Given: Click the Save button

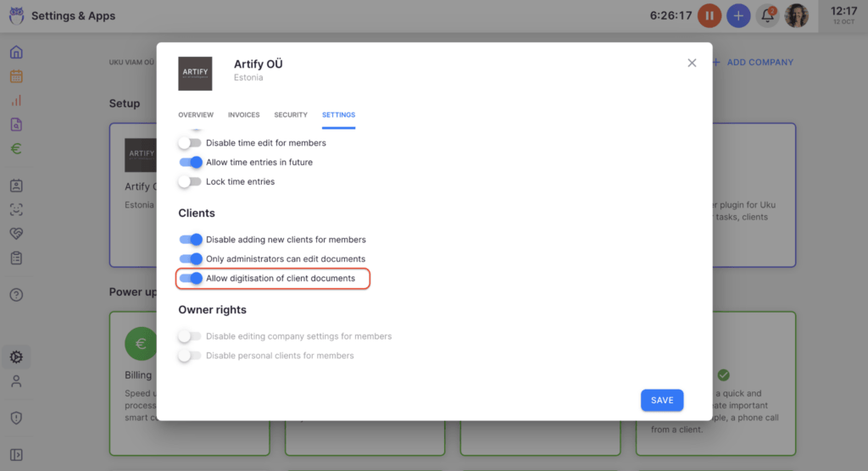Looking at the screenshot, I should click(662, 400).
